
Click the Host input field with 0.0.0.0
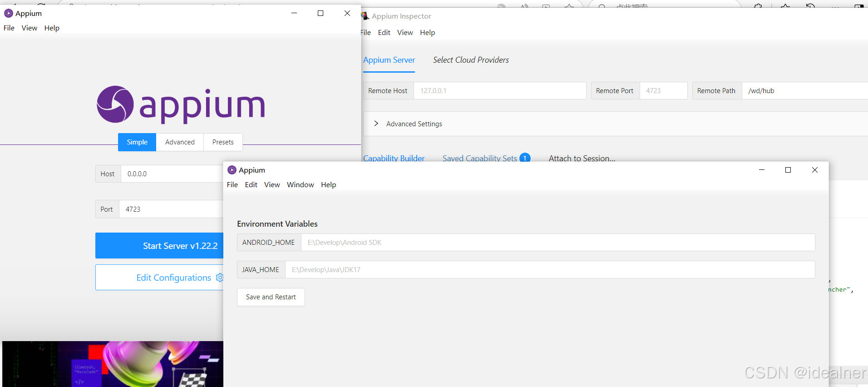click(x=172, y=174)
